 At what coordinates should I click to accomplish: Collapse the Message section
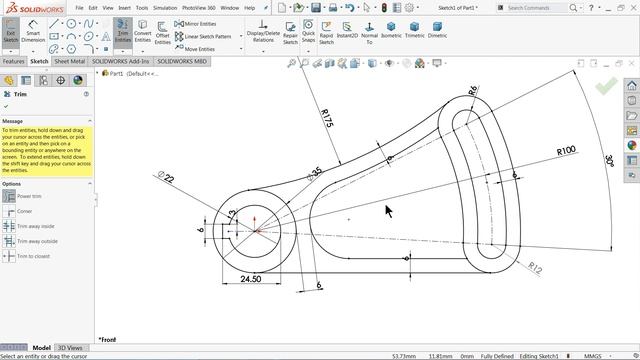pos(90,121)
